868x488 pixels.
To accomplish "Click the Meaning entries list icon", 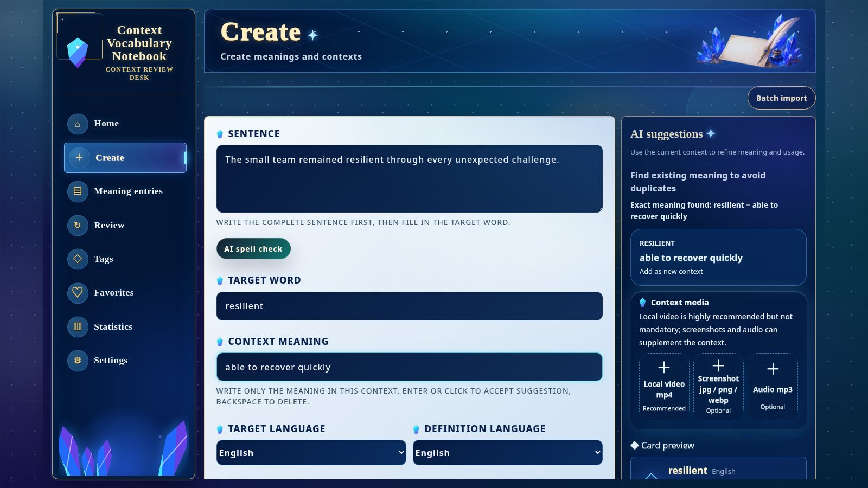I will click(x=78, y=191).
